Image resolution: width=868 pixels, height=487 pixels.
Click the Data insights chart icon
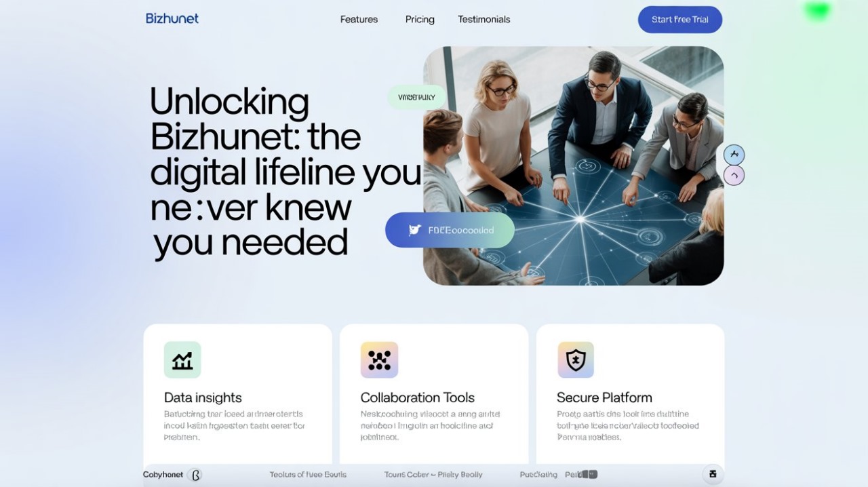182,359
